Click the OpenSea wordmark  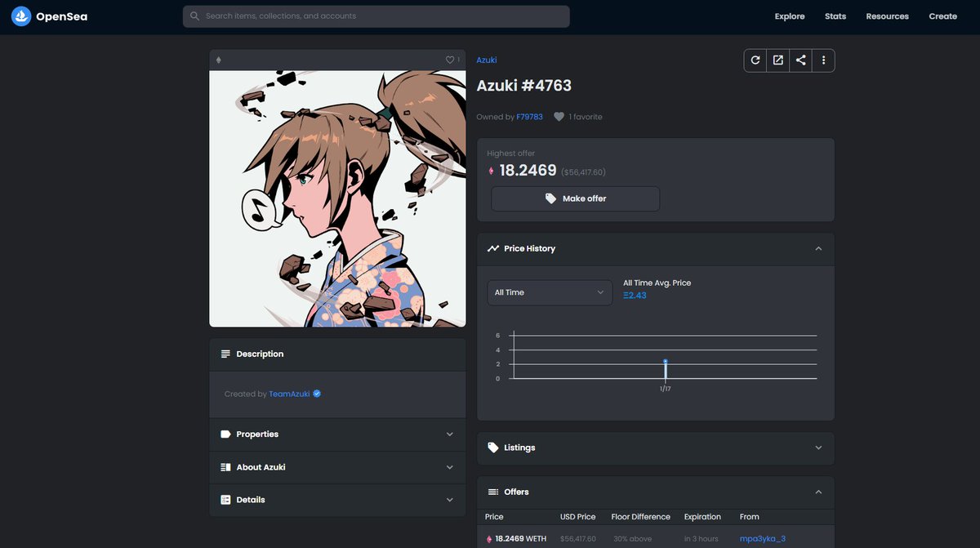point(61,16)
